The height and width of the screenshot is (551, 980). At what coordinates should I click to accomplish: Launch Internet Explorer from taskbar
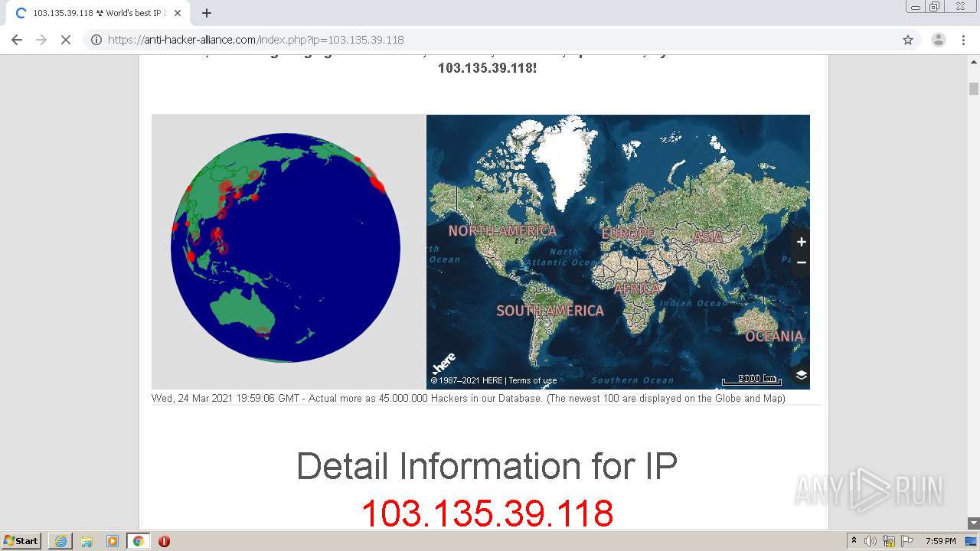click(60, 541)
